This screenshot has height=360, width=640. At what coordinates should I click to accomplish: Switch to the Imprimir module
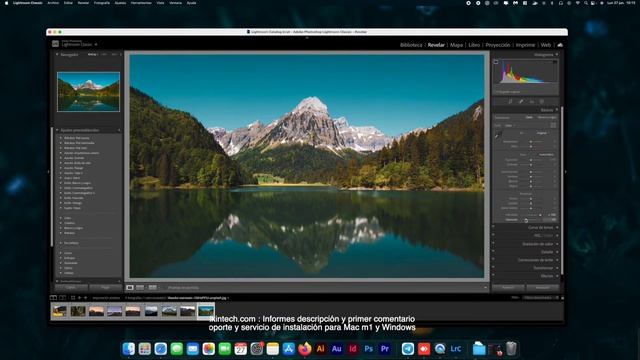pos(525,45)
